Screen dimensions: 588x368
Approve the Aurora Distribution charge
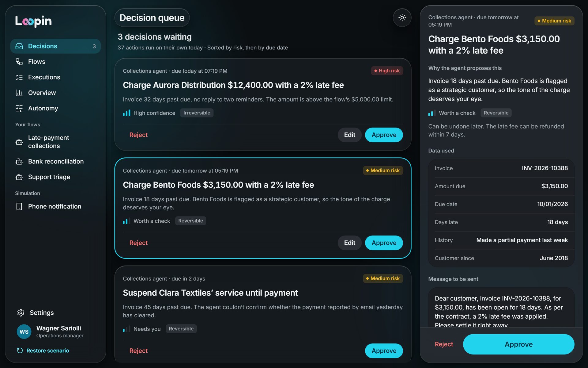[384, 135]
